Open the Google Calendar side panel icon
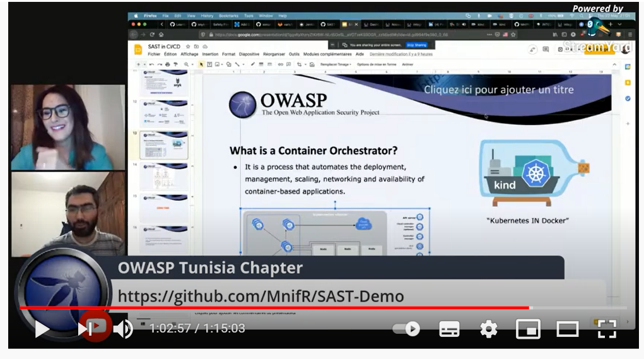 click(x=628, y=67)
